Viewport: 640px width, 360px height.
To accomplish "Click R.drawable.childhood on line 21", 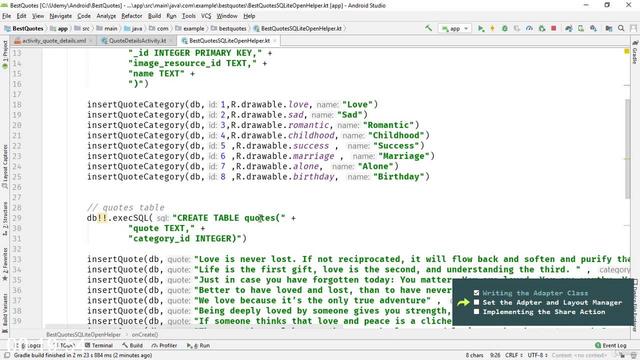I will pos(283,136).
